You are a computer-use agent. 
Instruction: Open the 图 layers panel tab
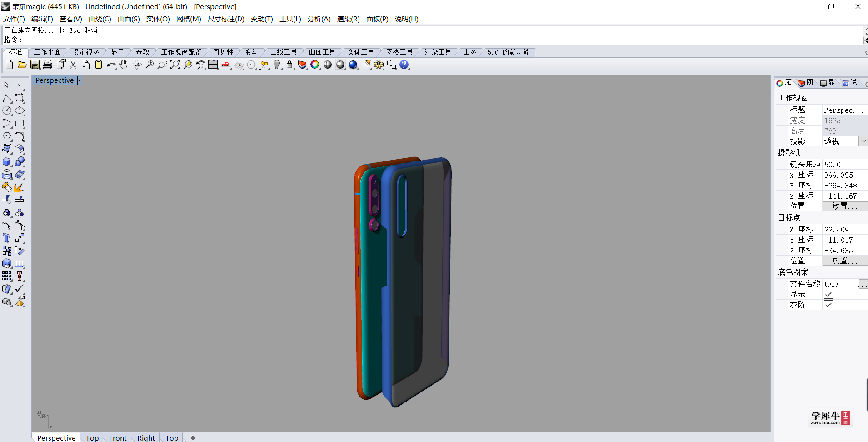806,83
